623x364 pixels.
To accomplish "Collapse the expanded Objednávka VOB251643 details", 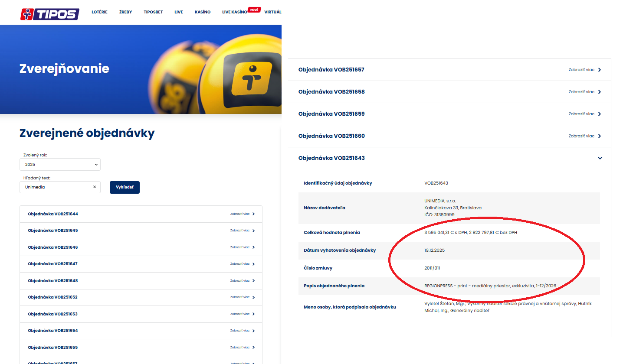I will tap(600, 158).
